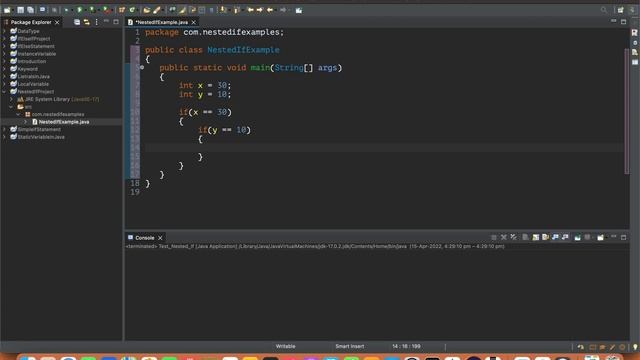Click the New Java Class icon
640x360 pixels.
[x=132, y=10]
